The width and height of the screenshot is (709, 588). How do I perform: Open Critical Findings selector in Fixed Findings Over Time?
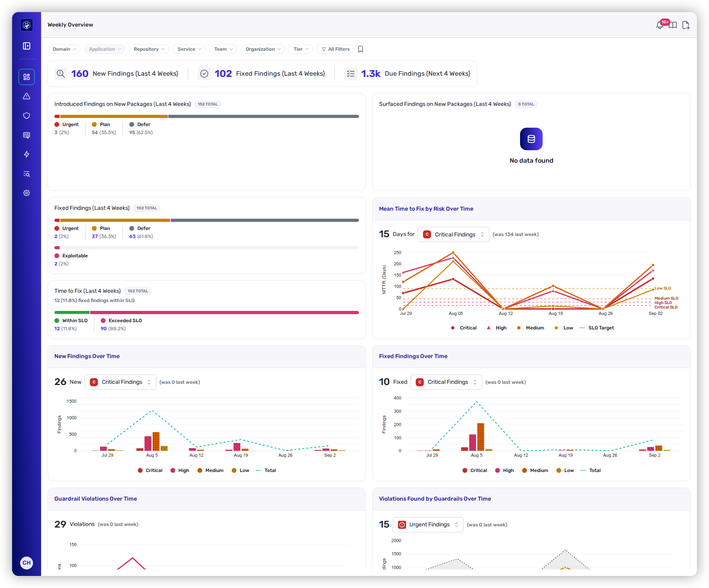point(446,382)
